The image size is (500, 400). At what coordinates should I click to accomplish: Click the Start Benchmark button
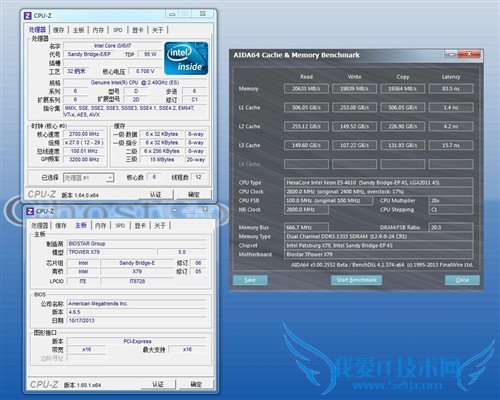(x=356, y=280)
